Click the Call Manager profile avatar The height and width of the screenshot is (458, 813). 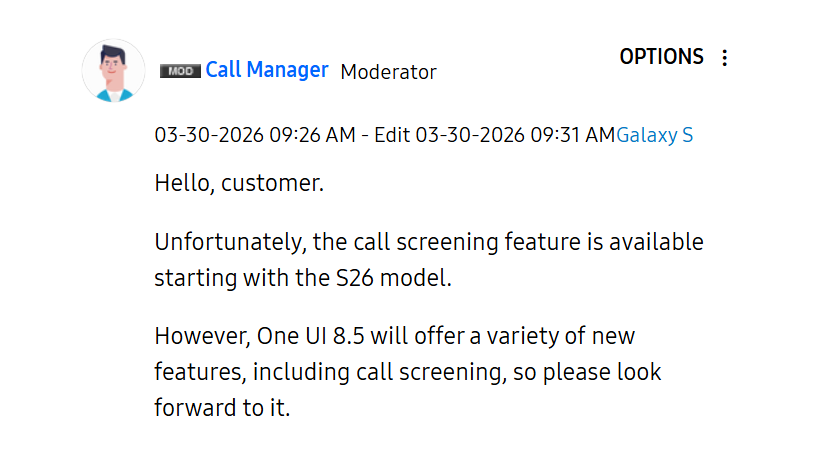click(113, 71)
